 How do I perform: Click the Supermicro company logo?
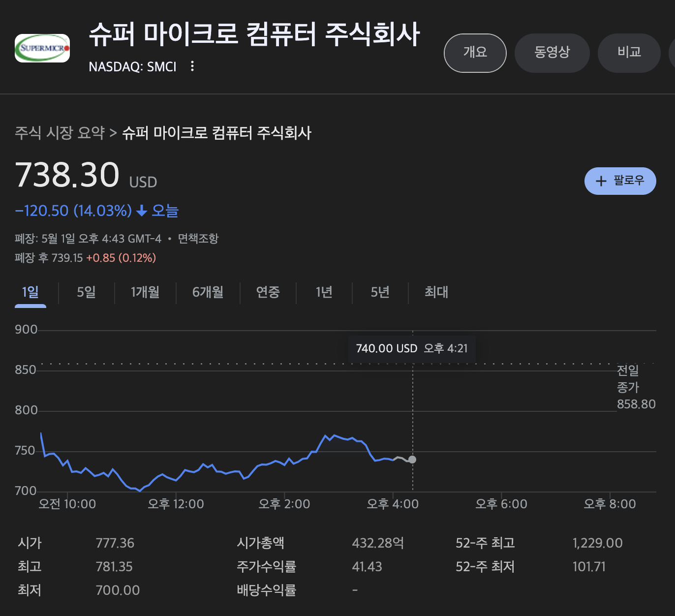coord(42,48)
